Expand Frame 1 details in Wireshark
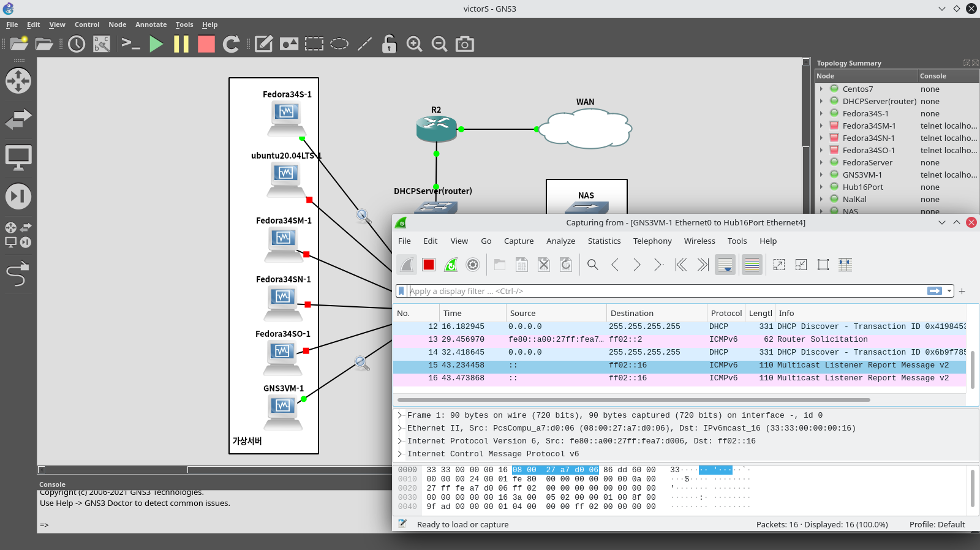The height and width of the screenshot is (550, 980). click(x=400, y=415)
